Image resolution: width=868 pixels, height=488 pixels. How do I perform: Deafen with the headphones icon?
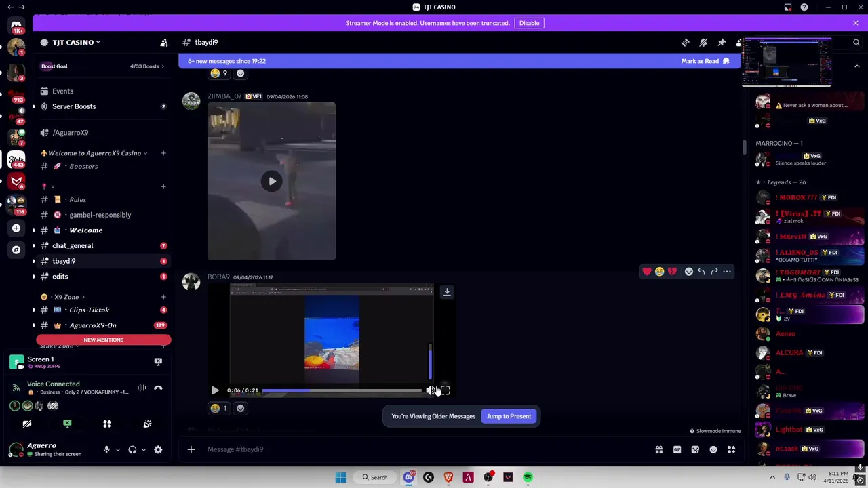[x=132, y=449]
